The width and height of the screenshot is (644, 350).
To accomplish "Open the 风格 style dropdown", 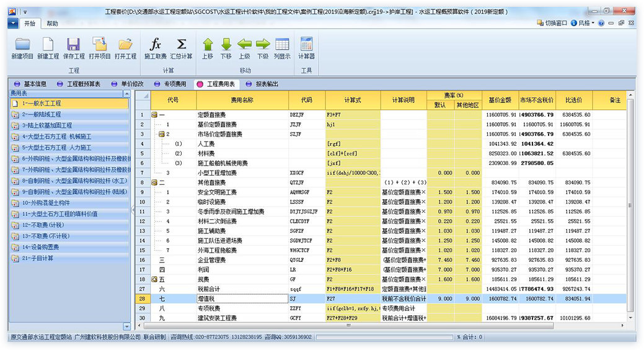I will click(583, 23).
